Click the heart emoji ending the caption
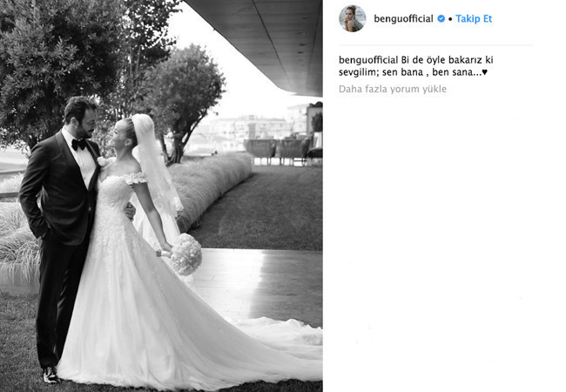This screenshot has height=392, width=566. (x=485, y=72)
